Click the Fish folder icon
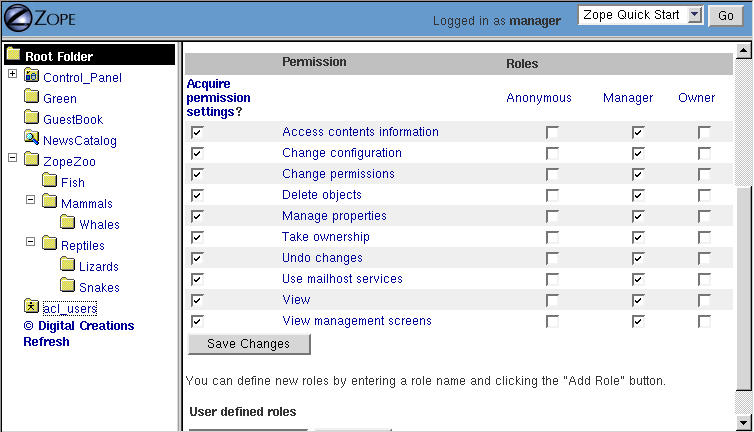The height and width of the screenshot is (432, 754). click(x=50, y=181)
